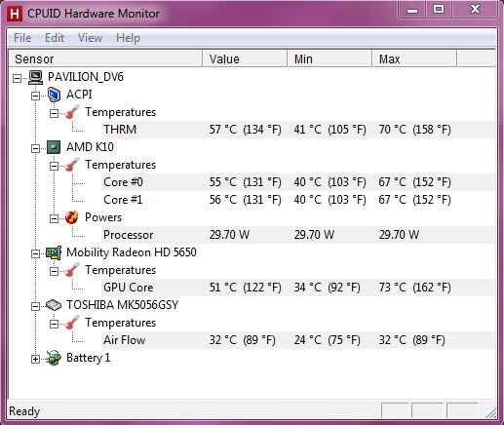
Task: Open the View menu
Action: click(x=90, y=38)
